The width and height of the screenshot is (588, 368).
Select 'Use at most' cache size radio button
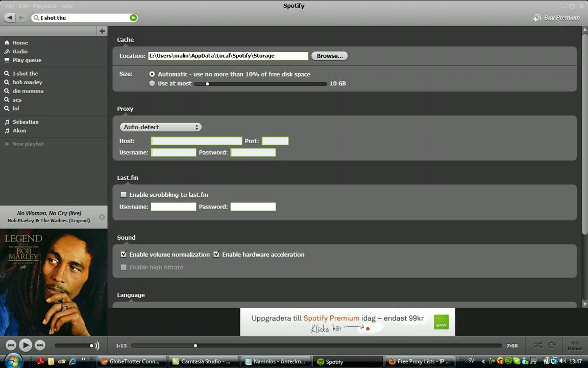click(x=152, y=83)
